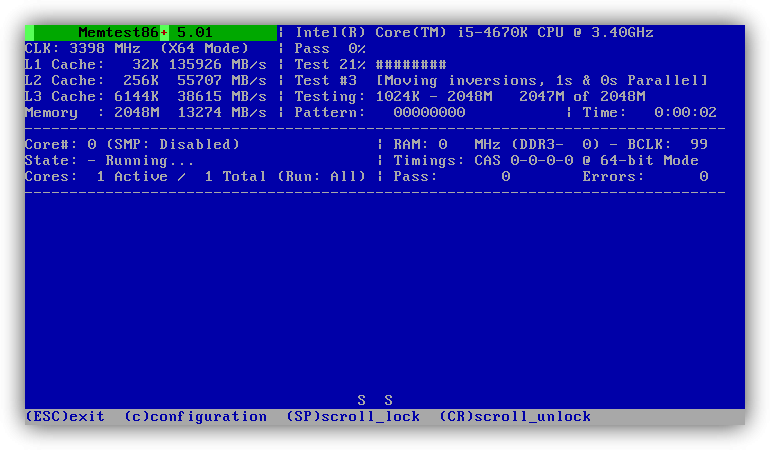Click the lower Pass: 0 counter
Viewport: 770px width, 450px height.
452,176
